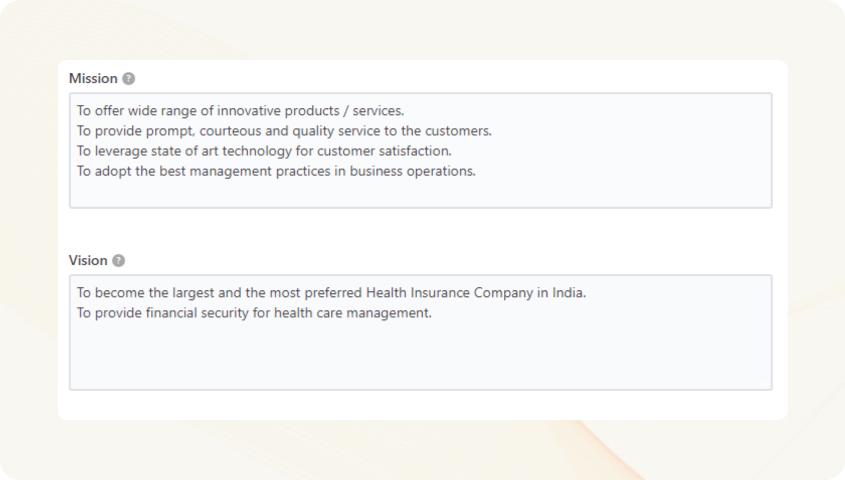Focus the Mission text area
Screen dimensions: 845x480
tap(420, 150)
